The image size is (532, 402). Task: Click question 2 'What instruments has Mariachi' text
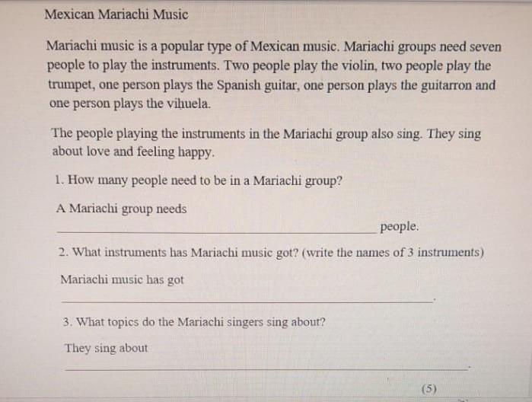tap(178, 252)
